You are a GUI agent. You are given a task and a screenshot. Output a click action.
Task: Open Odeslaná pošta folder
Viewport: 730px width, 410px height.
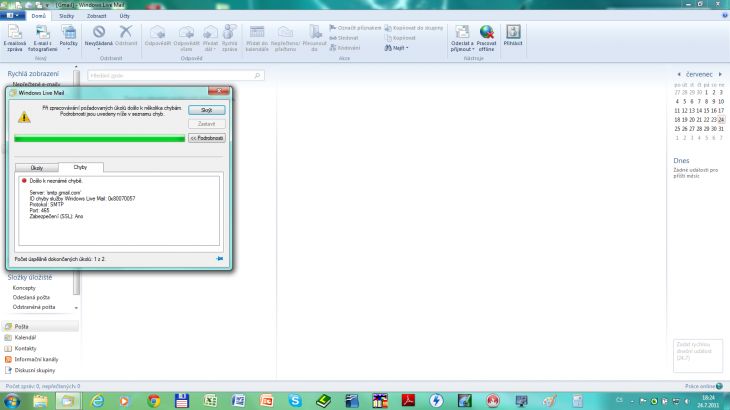[31, 297]
